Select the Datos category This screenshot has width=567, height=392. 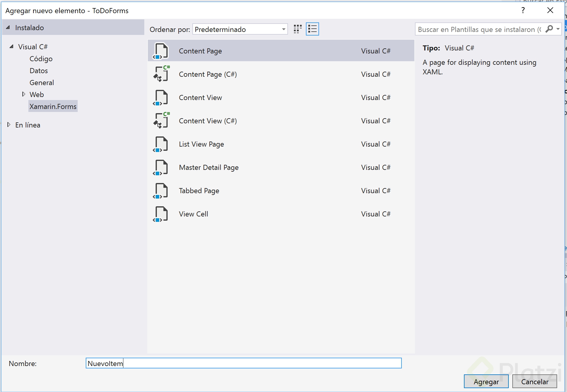coord(39,71)
